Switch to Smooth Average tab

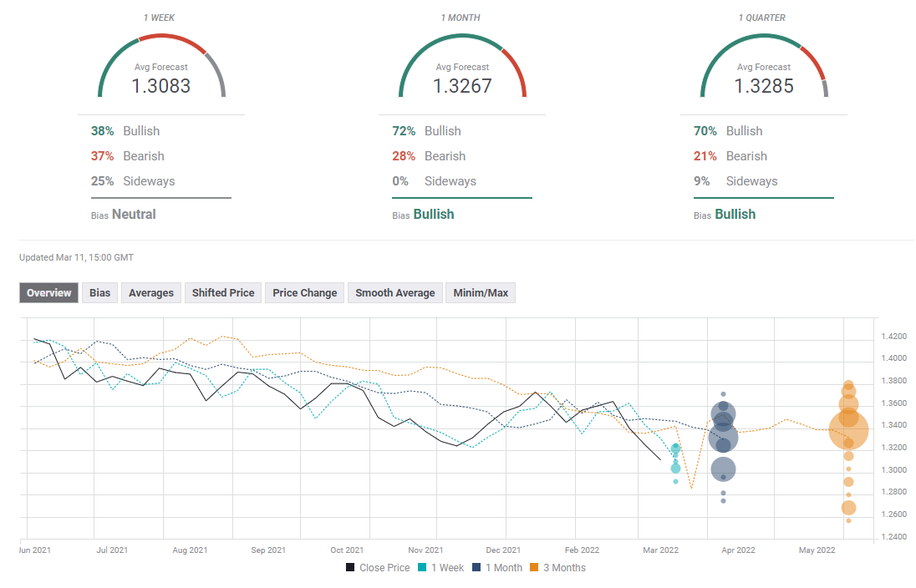[394, 292]
